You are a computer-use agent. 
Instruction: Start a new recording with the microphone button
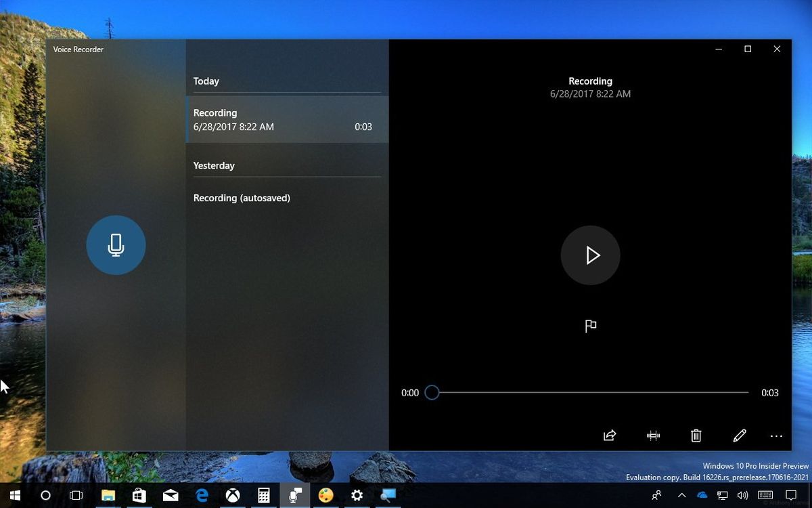click(116, 245)
